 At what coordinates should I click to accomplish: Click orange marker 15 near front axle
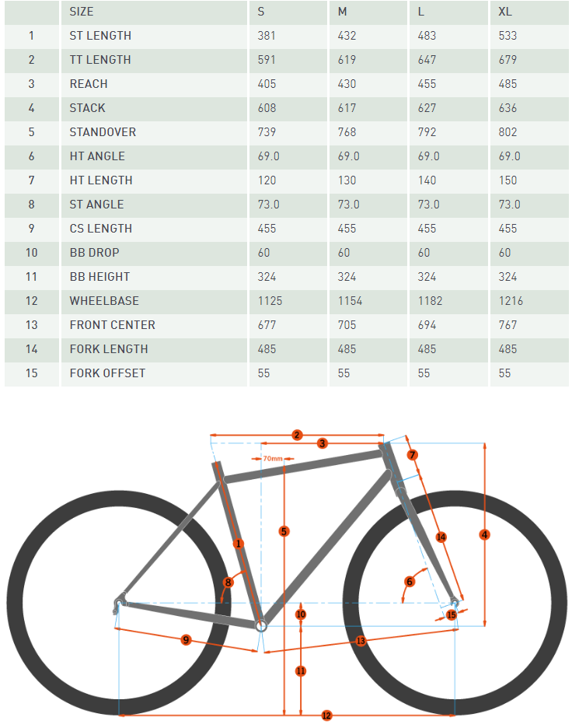[x=452, y=614]
